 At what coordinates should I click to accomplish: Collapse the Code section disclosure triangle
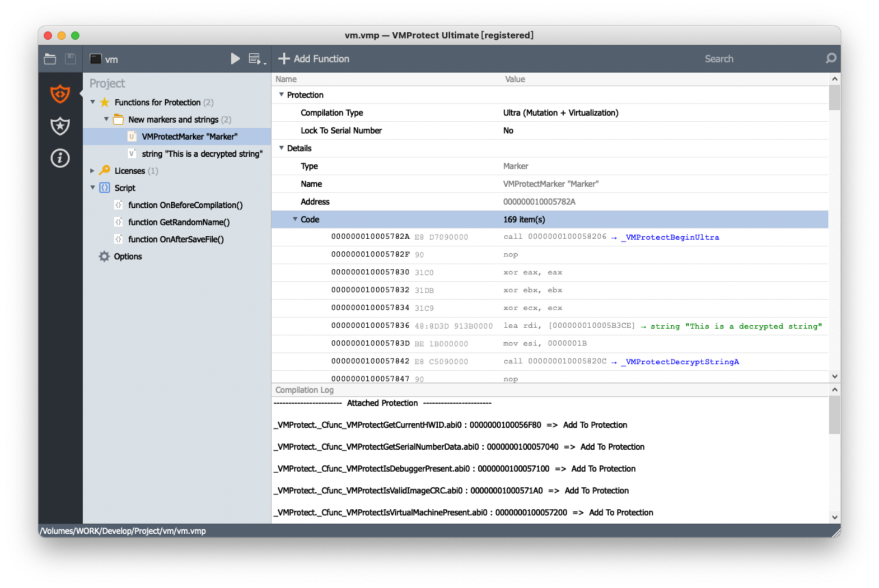295,220
